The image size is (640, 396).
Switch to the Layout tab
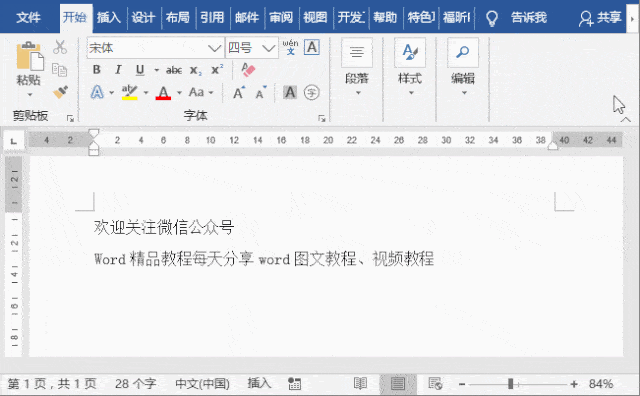pos(178,18)
